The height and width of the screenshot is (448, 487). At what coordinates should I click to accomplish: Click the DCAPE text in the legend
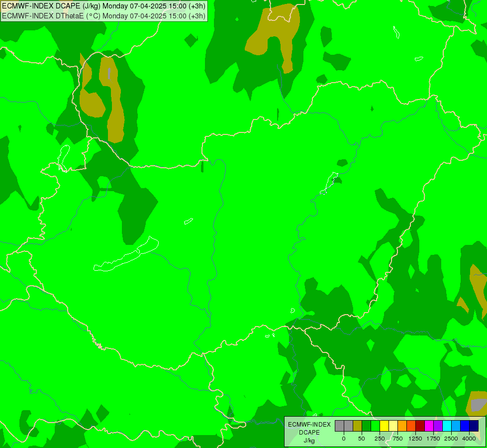tap(309, 433)
